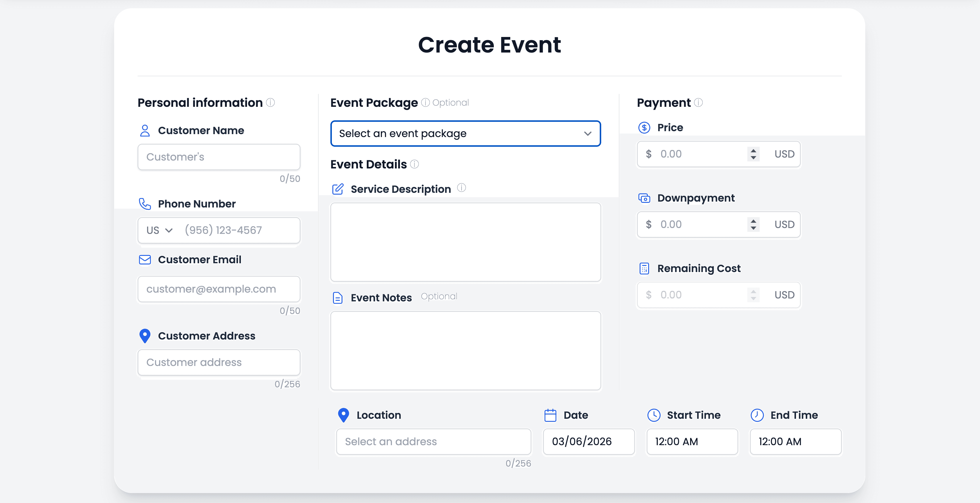980x503 pixels.
Task: Click the Event Details info icon
Action: (x=414, y=164)
